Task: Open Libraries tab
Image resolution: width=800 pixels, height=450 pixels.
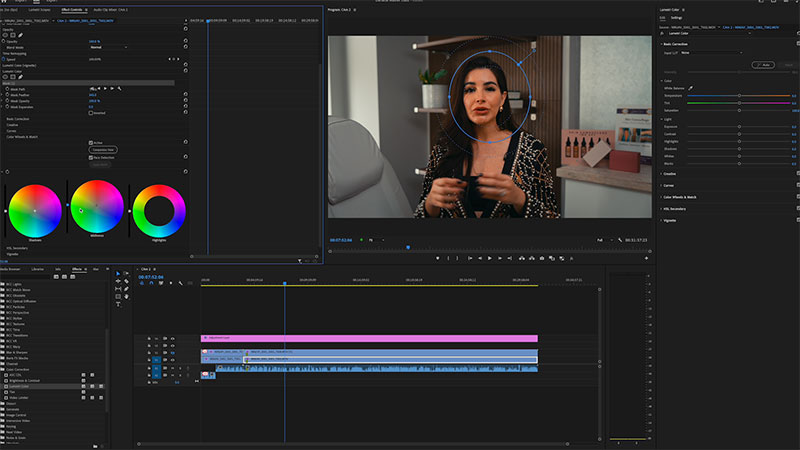Action: click(x=38, y=269)
